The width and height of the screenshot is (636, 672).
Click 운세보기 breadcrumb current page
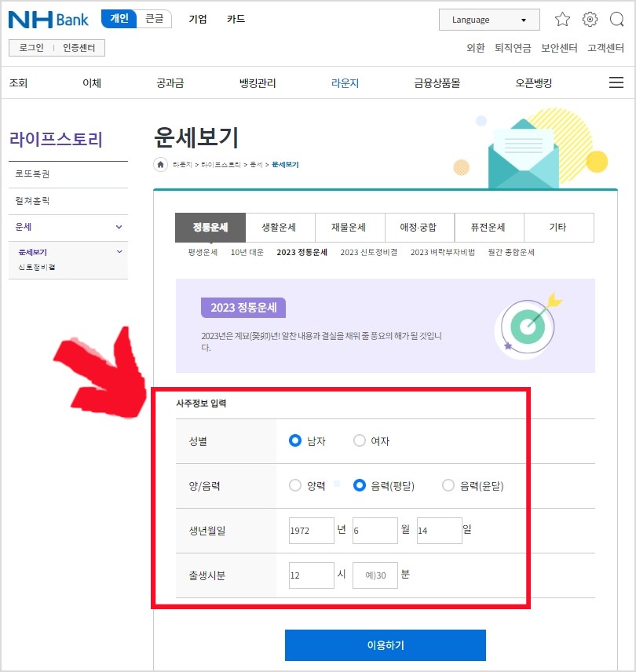tap(285, 165)
